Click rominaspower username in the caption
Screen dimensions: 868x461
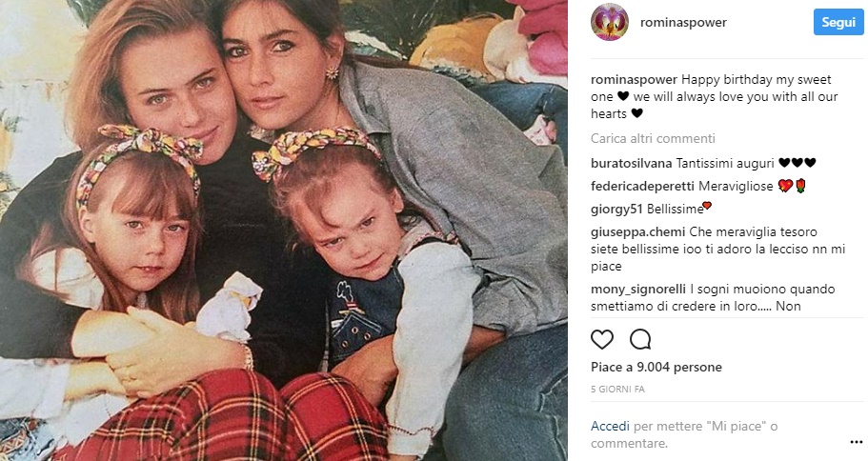tap(634, 79)
